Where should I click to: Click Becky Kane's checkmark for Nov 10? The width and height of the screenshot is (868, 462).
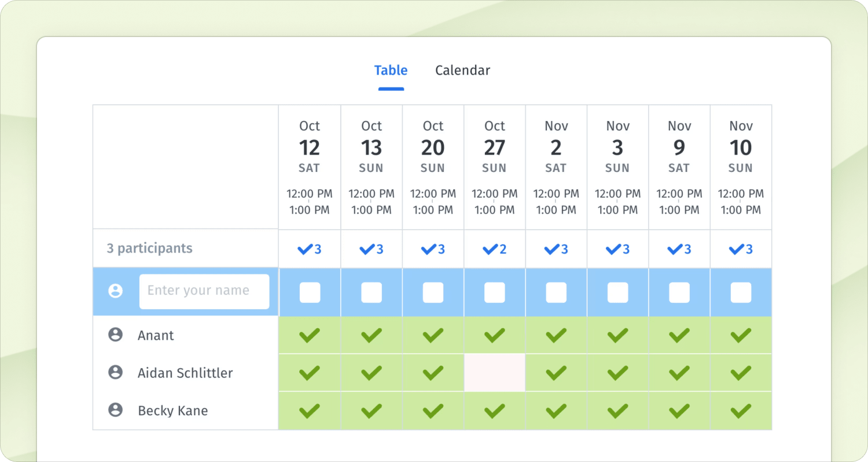[x=741, y=410]
